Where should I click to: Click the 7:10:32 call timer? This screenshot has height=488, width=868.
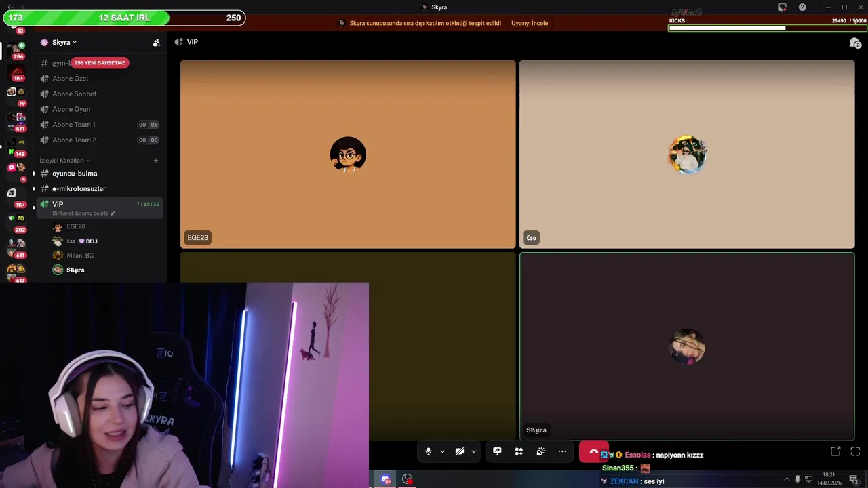pyautogui.click(x=148, y=204)
